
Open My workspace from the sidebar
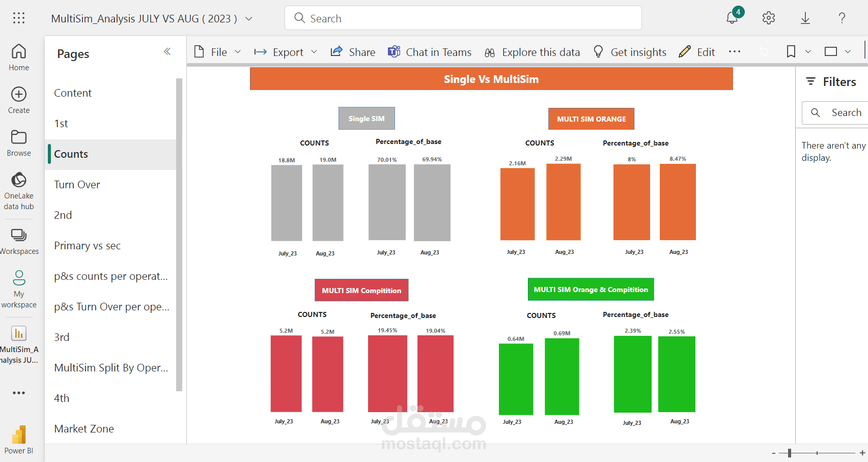click(19, 287)
